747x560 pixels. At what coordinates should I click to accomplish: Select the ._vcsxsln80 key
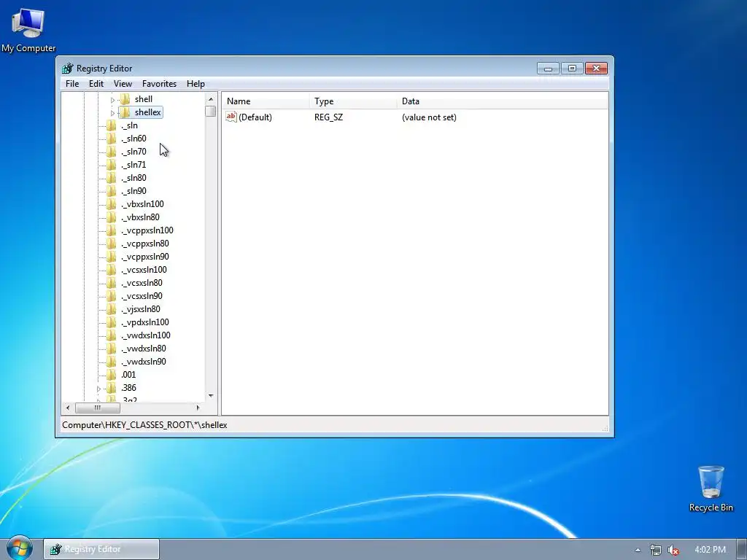142,283
